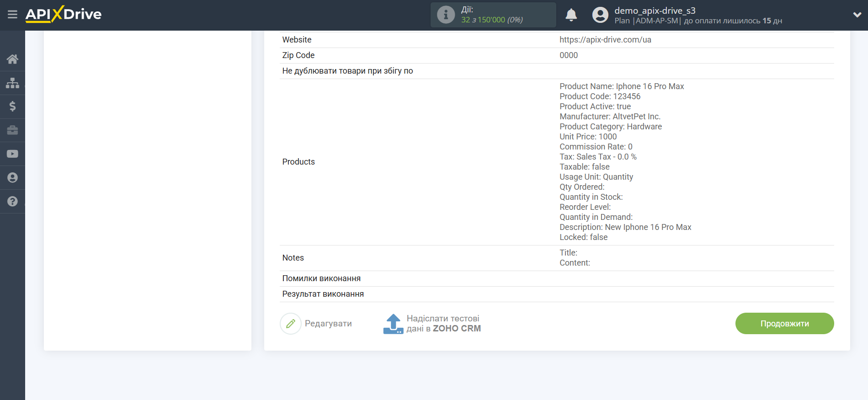This screenshot has width=868, height=400.
Task: Open the connections sitemap icon
Action: [x=12, y=83]
